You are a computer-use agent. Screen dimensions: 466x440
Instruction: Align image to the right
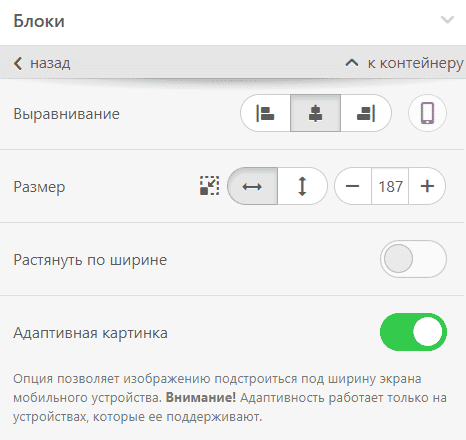[x=366, y=113]
